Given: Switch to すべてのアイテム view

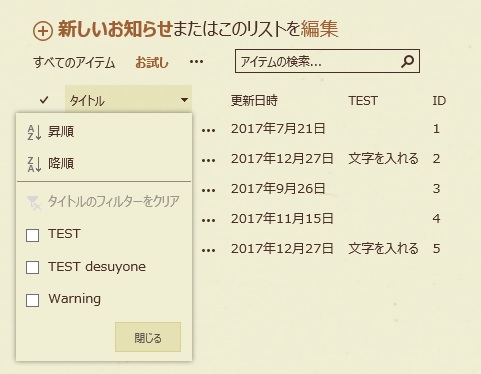Looking at the screenshot, I should pyautogui.click(x=74, y=62).
